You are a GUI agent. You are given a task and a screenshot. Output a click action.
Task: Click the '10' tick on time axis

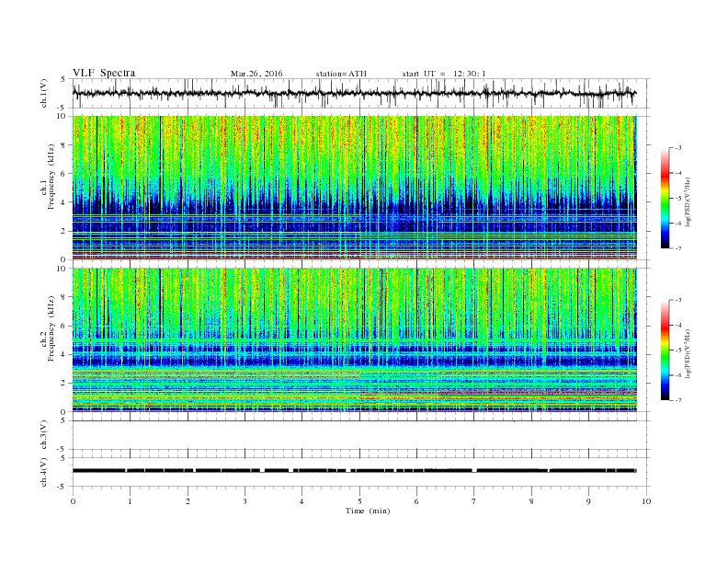pos(646,501)
